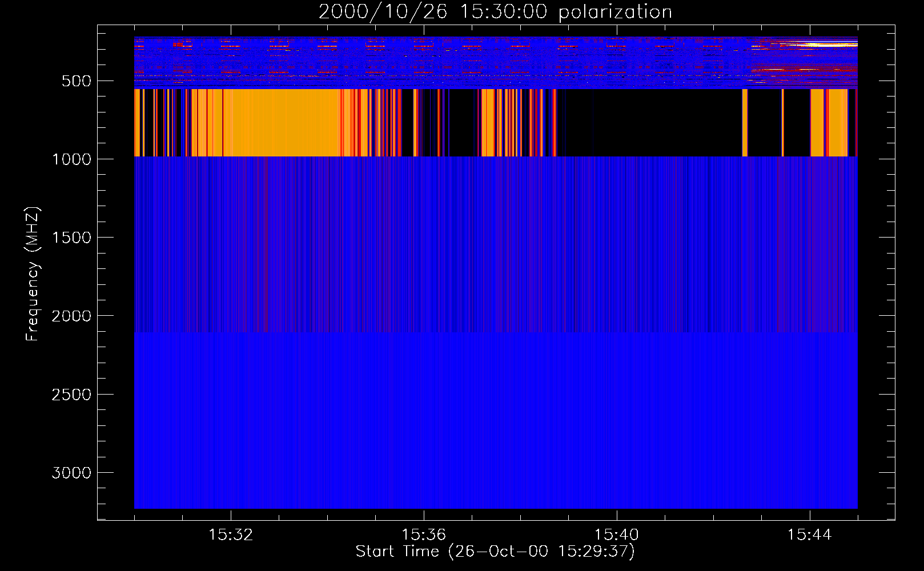The image size is (924, 571).
Task: Click the wide orange band in 500-1000 MHz
Action: point(282,123)
